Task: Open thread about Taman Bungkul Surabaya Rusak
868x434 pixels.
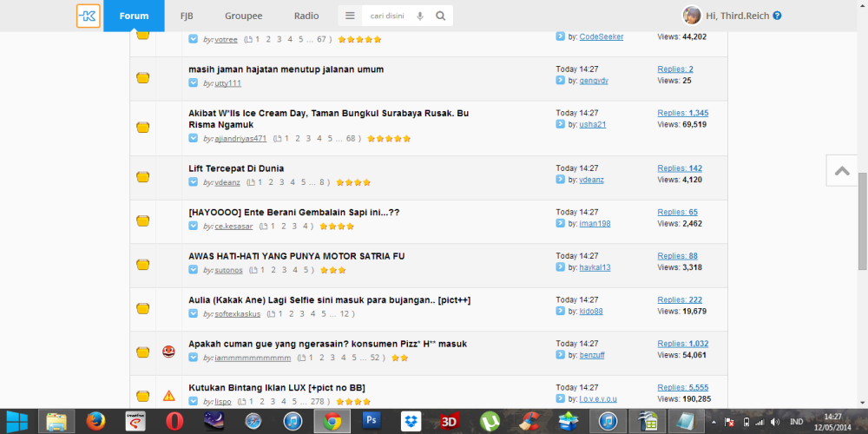Action: pyautogui.click(x=329, y=118)
